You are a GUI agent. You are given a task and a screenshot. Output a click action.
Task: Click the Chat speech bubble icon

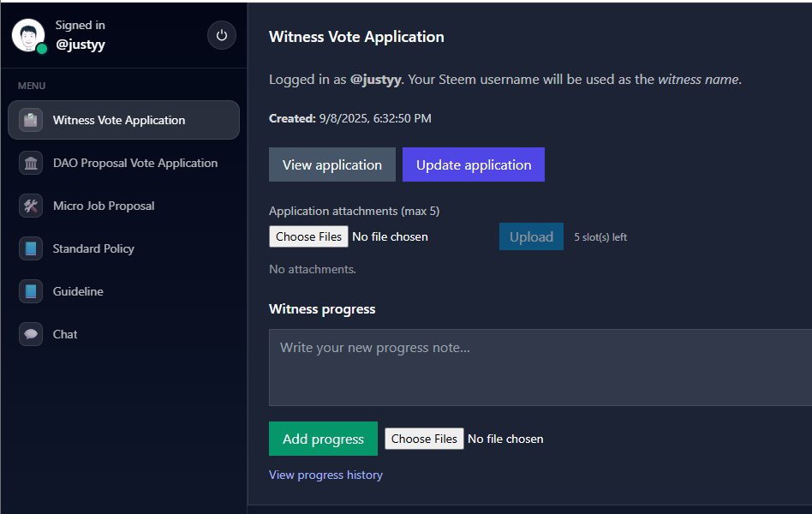tap(31, 334)
